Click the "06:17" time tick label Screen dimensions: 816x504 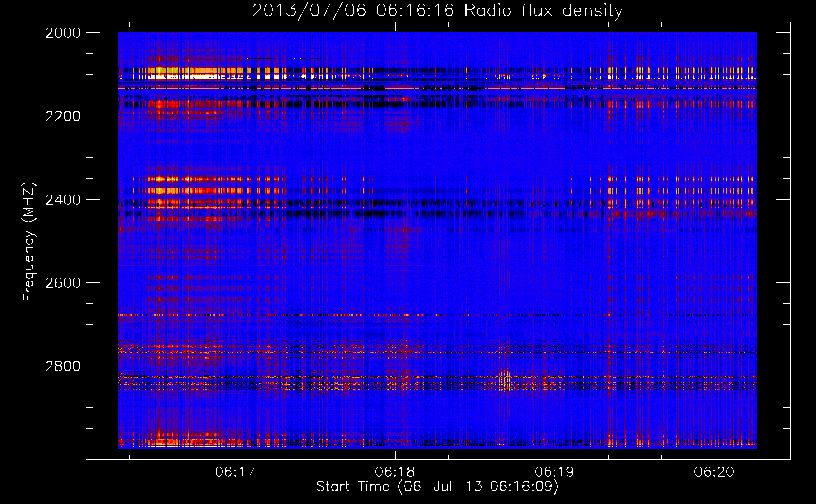(235, 472)
